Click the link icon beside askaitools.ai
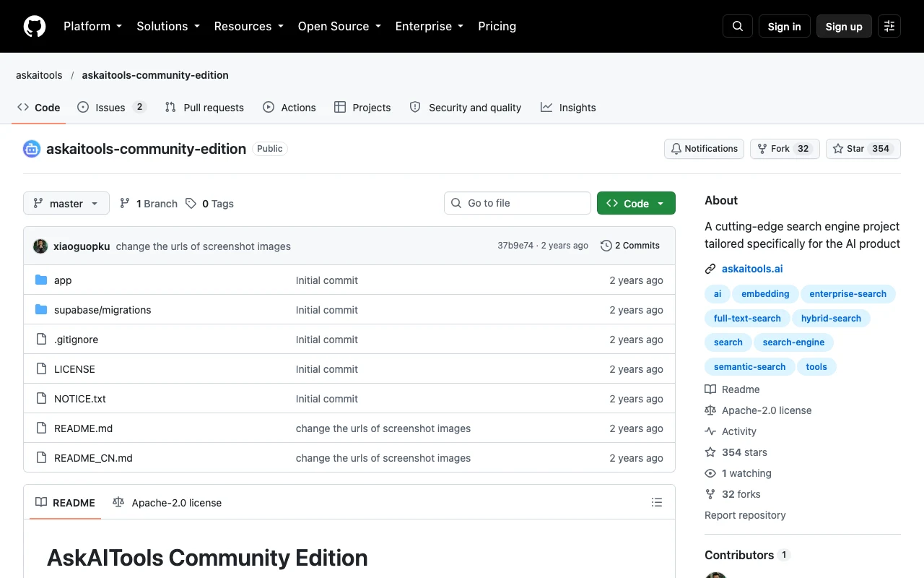Image resolution: width=924 pixels, height=578 pixels. 710,269
